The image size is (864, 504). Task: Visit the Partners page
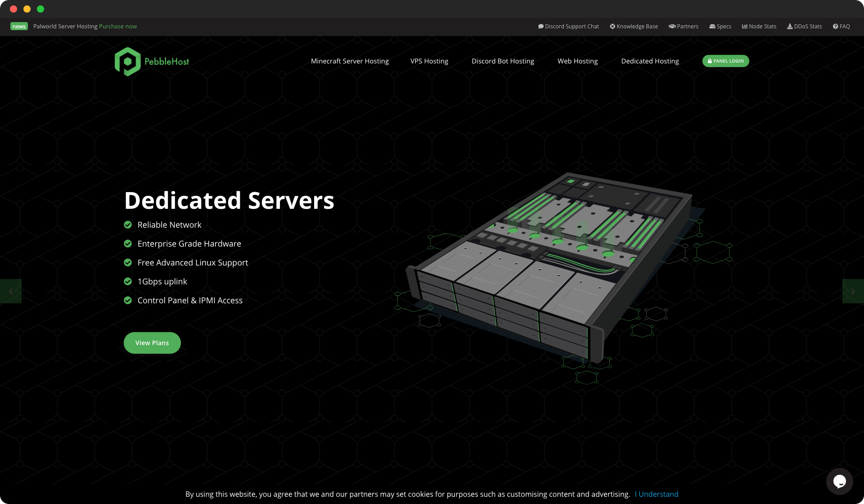tap(684, 27)
